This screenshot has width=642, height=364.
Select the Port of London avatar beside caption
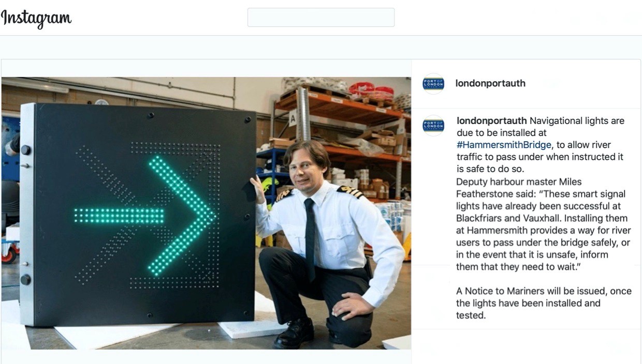coord(433,125)
